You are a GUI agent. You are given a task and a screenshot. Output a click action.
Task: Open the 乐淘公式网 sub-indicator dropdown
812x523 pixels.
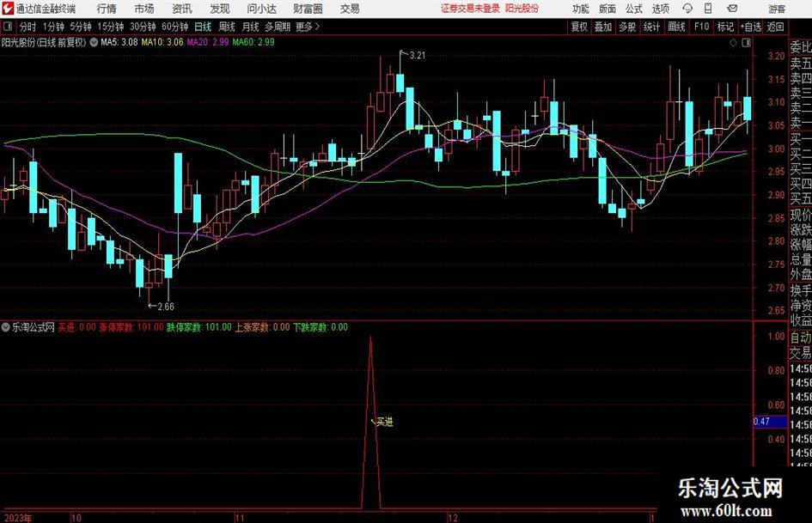click(6, 327)
